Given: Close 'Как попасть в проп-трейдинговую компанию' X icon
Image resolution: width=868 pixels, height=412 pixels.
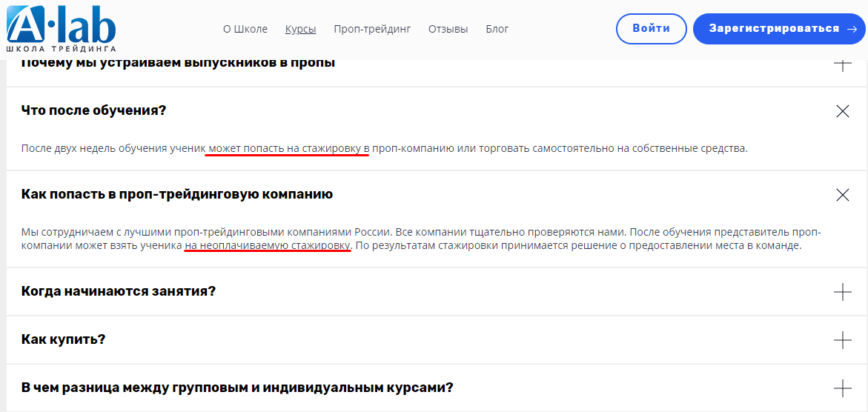Looking at the screenshot, I should coord(842,195).
